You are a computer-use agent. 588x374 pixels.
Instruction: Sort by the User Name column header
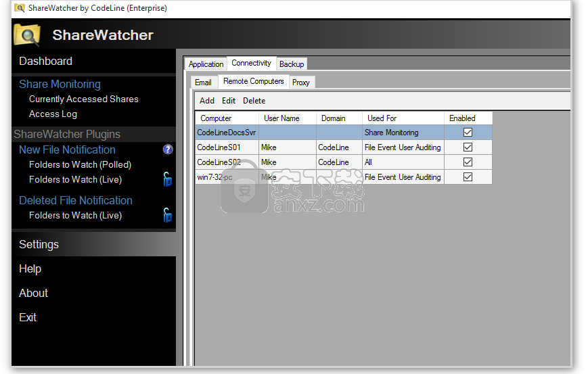(x=288, y=118)
